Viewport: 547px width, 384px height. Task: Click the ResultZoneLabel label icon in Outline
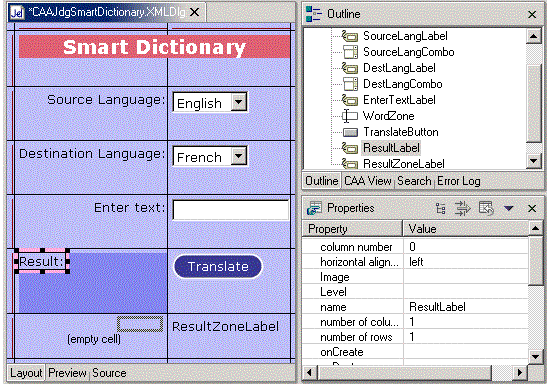click(350, 164)
